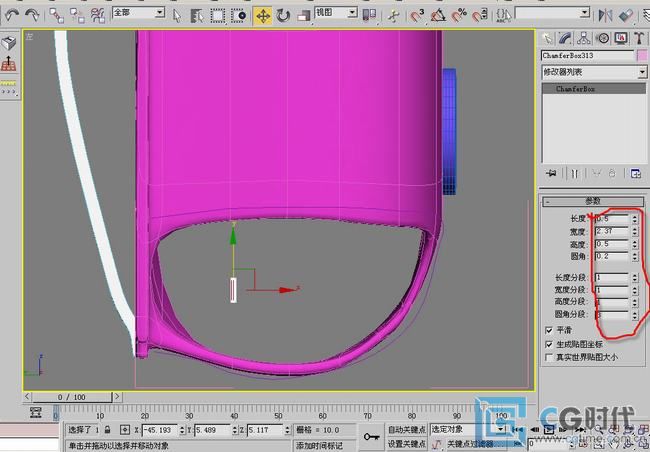Click the Use Pivot Point Center icon

pyautogui.click(x=369, y=16)
